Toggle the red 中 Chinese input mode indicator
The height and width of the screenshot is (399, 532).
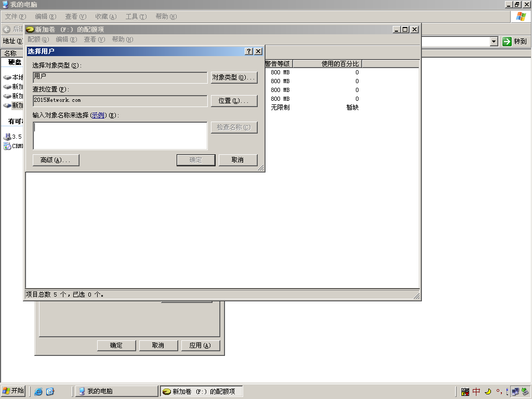(x=476, y=392)
